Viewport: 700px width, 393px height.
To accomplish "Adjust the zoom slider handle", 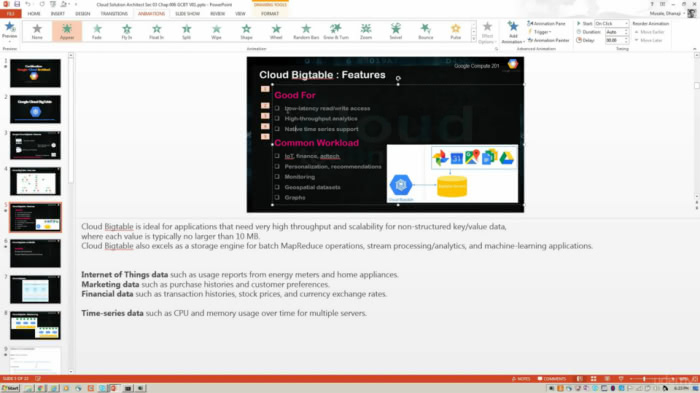I will click(644, 379).
